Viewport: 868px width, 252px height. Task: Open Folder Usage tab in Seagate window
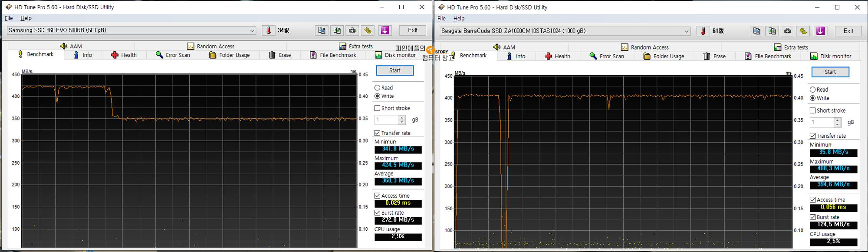pyautogui.click(x=664, y=56)
